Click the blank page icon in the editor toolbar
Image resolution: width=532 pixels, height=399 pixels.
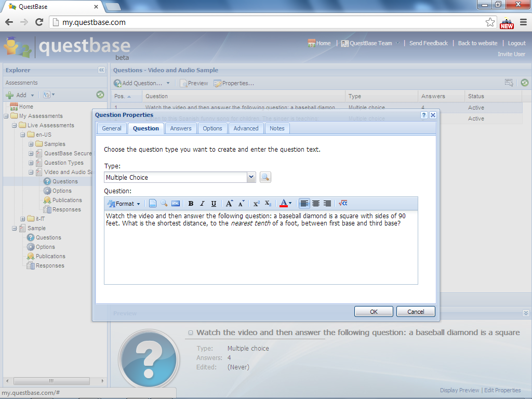153,204
